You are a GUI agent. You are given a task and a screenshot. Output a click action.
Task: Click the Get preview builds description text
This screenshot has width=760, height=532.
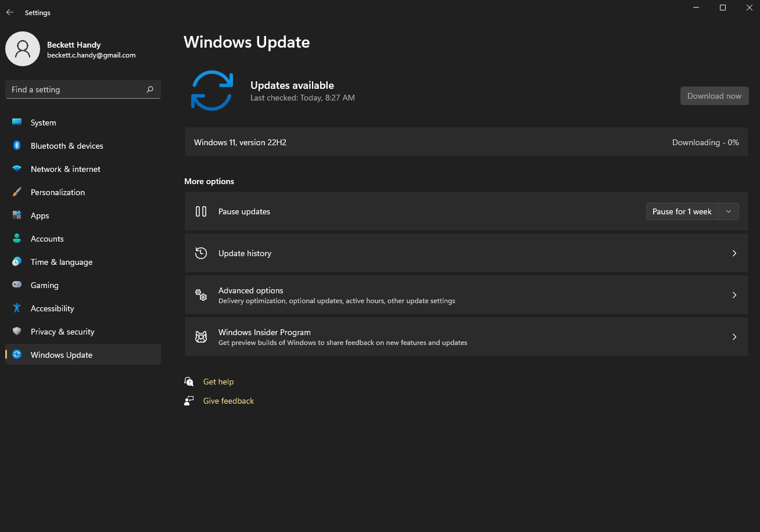343,343
